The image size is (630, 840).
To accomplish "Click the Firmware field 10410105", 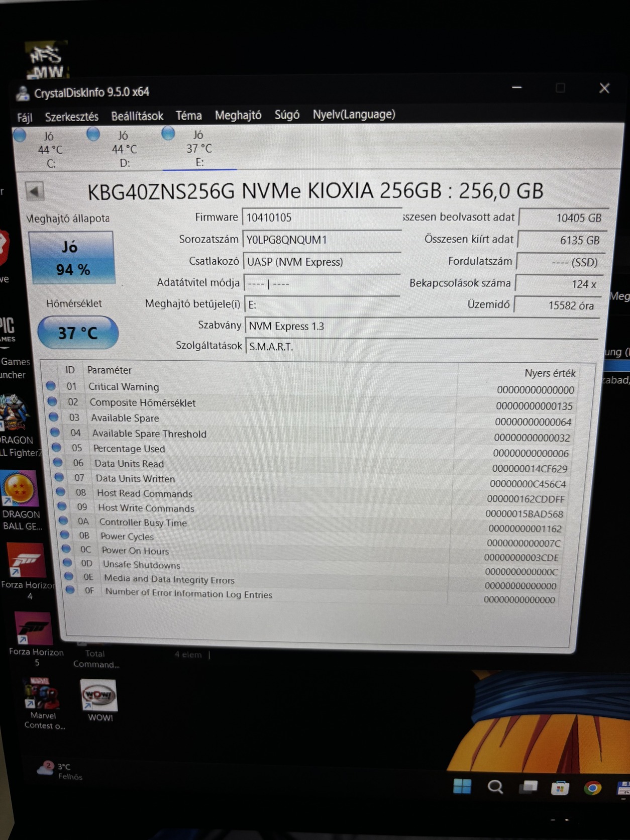I will pyautogui.click(x=322, y=217).
